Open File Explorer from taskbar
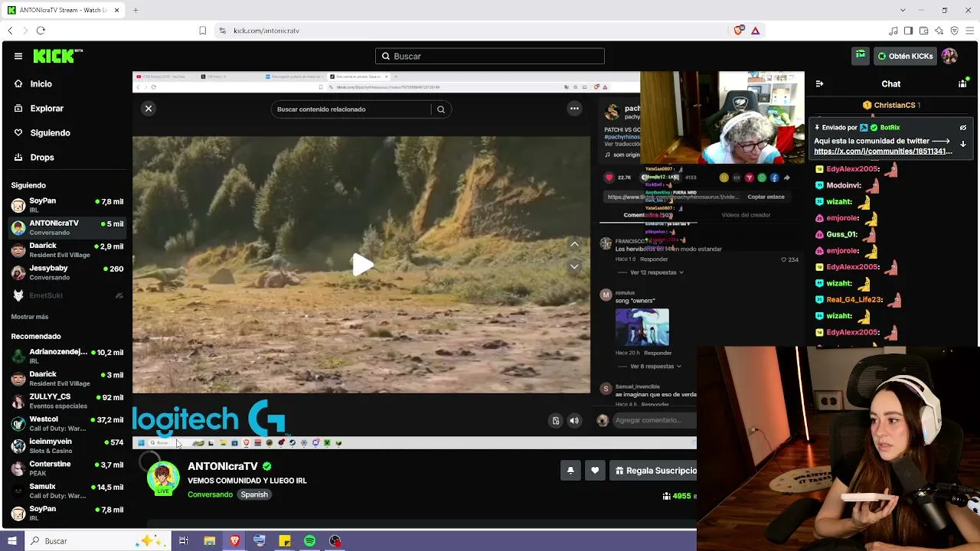The width and height of the screenshot is (980, 551). 209,541
